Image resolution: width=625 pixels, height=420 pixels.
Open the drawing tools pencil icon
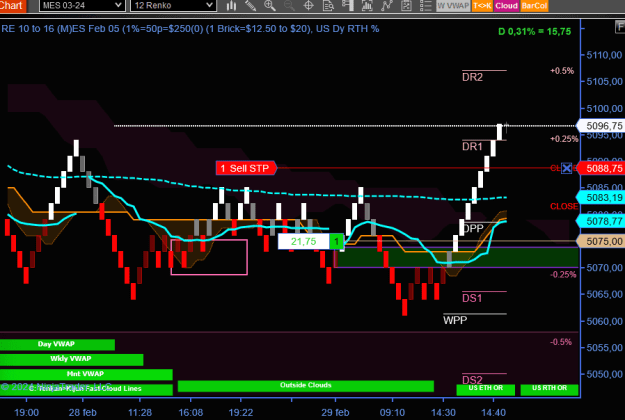coord(250,6)
